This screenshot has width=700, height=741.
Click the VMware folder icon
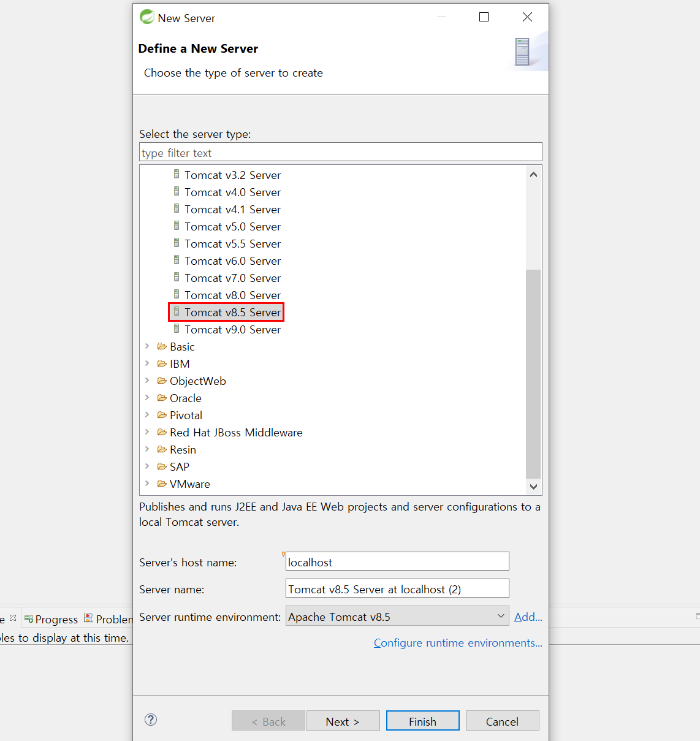162,484
